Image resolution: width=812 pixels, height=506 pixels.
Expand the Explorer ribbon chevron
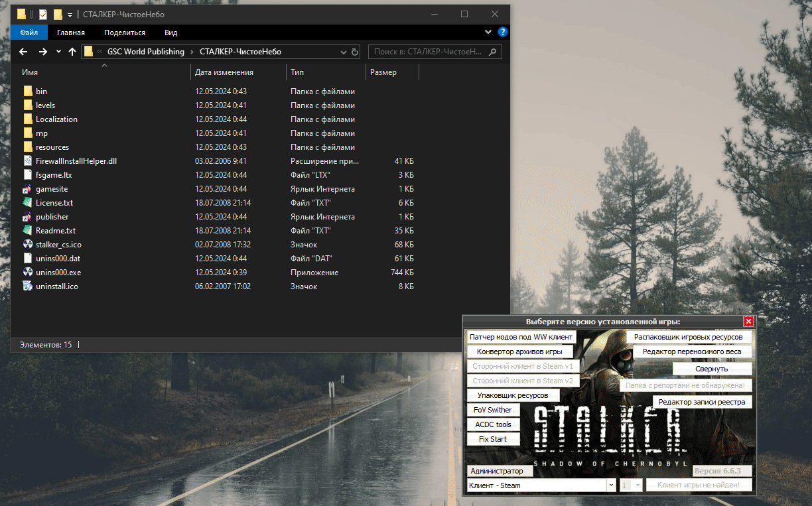point(490,32)
